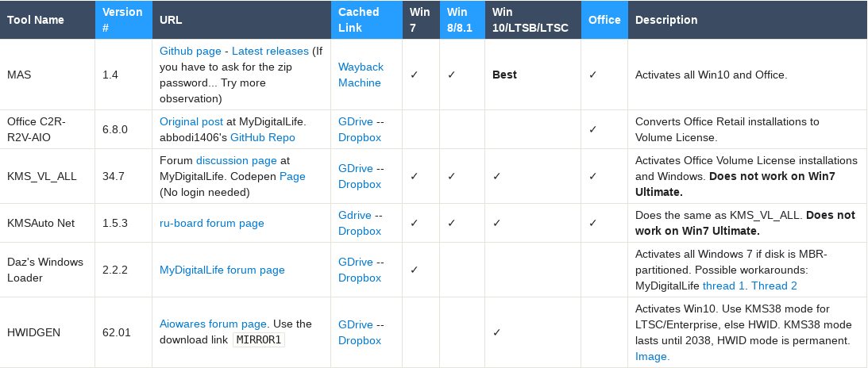Image resolution: width=868 pixels, height=368 pixels.
Task: Open the MAS Github page link
Action: (191, 51)
